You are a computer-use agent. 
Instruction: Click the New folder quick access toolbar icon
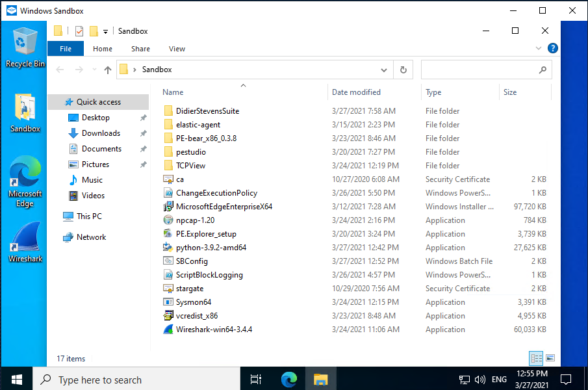94,31
